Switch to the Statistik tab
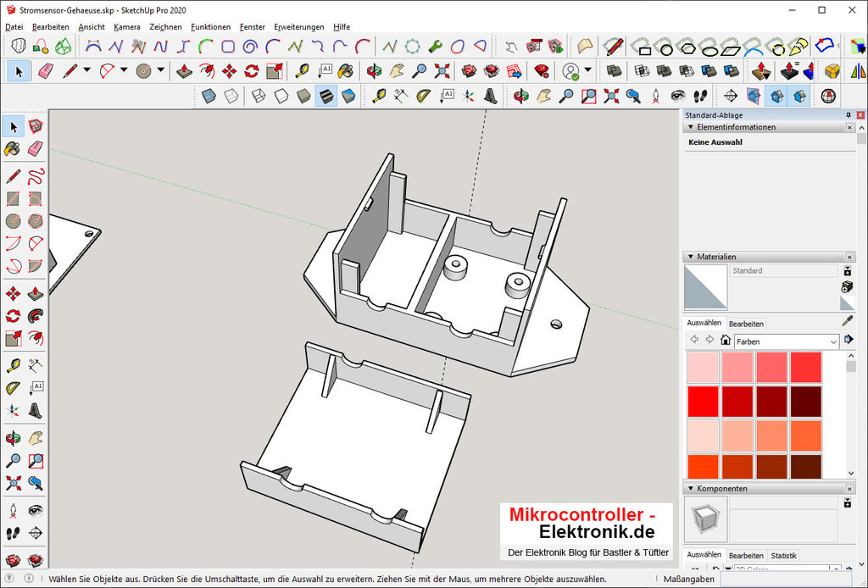 pos(783,556)
